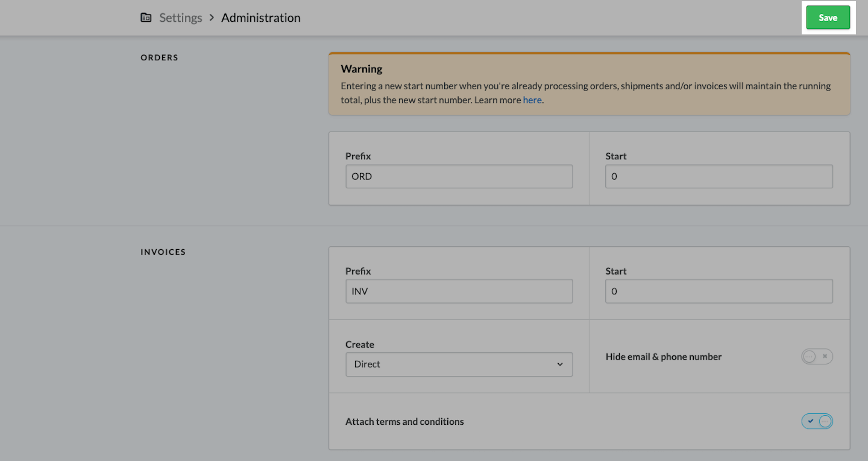868x461 pixels.
Task: Click the Invoices Start number field
Action: 719,291
